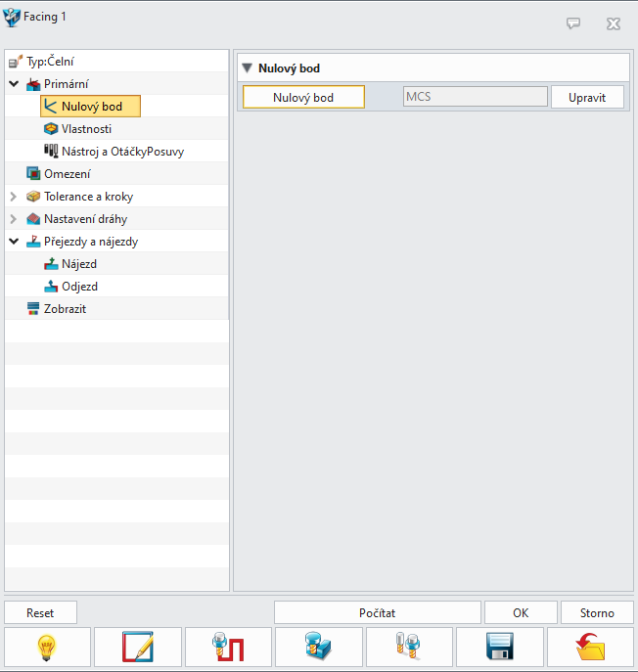
Task: Collapse the Nulový bod section triangle
Action: (x=247, y=68)
